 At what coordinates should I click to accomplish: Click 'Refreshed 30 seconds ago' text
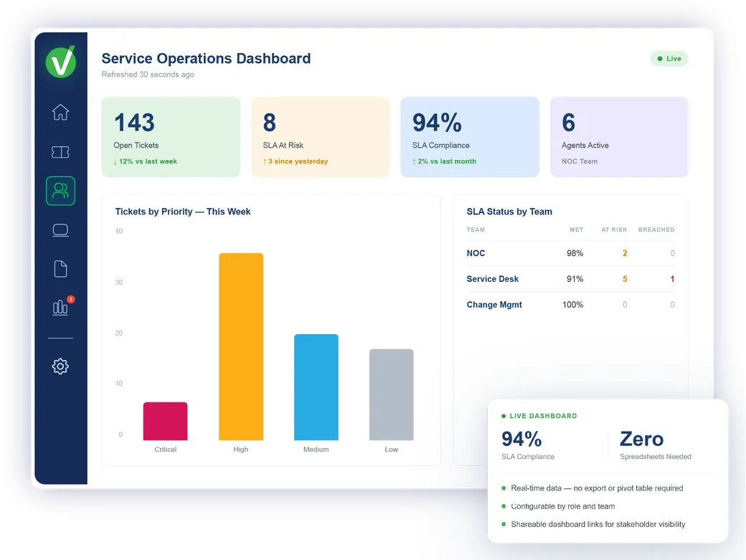(x=148, y=75)
